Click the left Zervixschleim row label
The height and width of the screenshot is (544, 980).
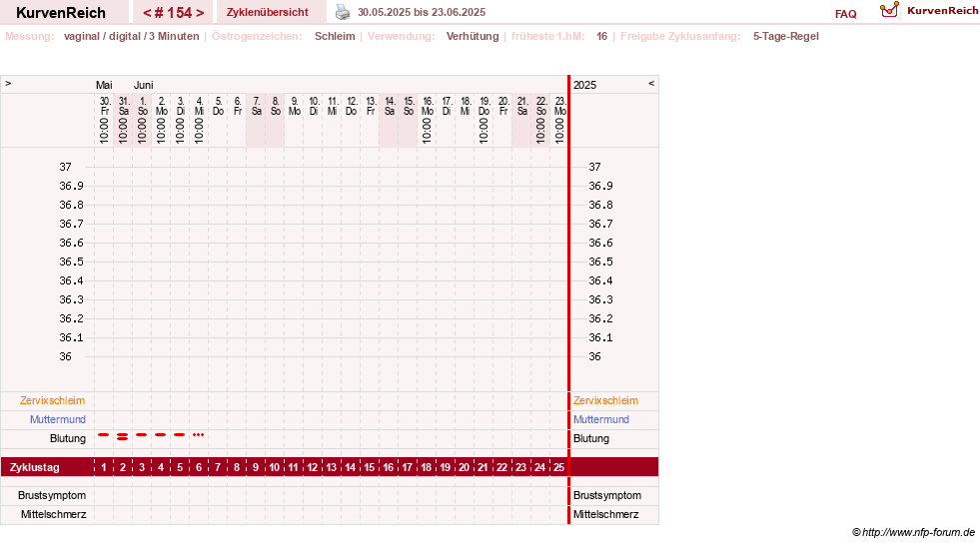pyautogui.click(x=53, y=400)
